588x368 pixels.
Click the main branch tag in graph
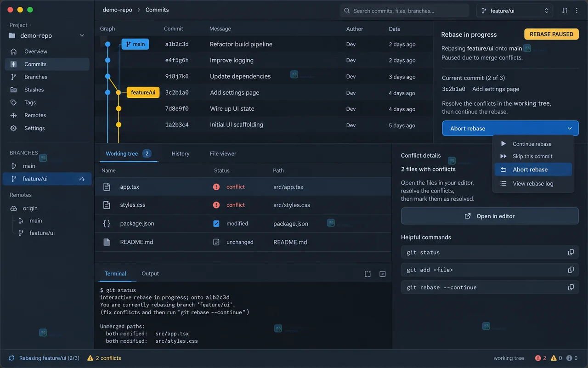point(135,44)
